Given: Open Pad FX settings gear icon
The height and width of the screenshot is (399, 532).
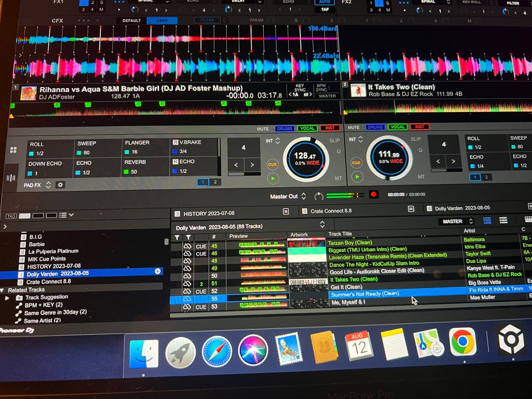Looking at the screenshot, I should tap(60, 185).
